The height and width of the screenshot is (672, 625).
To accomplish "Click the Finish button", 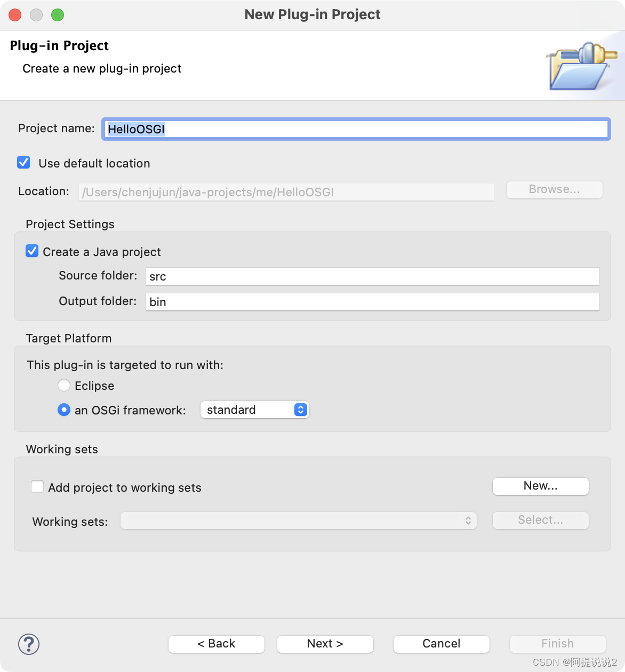I will [557, 644].
